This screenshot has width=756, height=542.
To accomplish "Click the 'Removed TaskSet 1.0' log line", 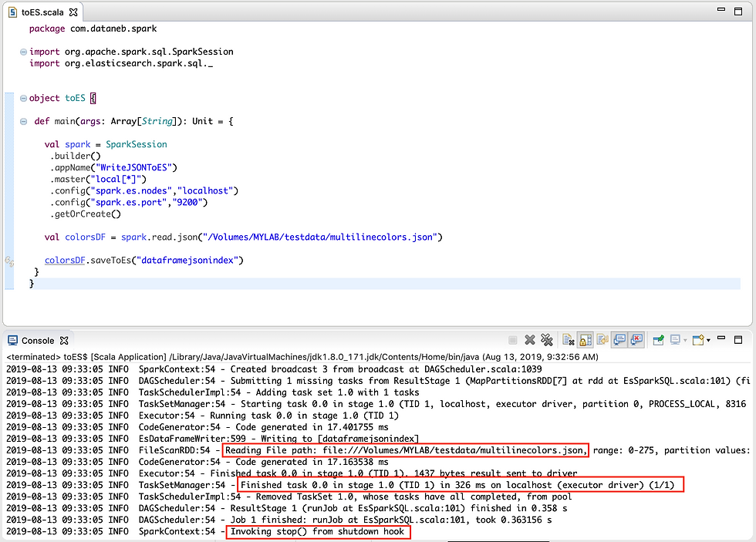I will point(289,497).
